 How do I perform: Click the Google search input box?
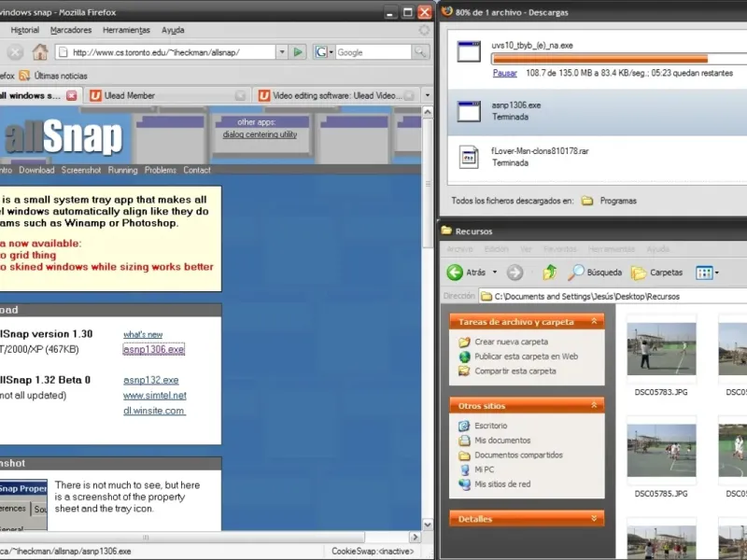(373, 52)
